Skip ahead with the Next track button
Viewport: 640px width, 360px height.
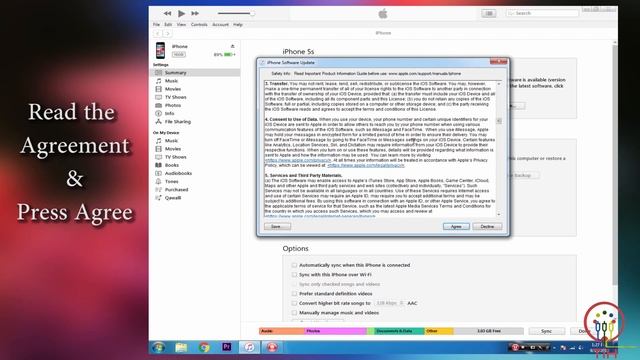[195, 13]
